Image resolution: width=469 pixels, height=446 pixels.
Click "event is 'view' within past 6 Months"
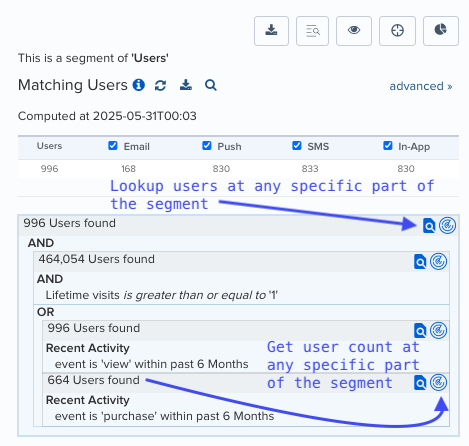(x=152, y=364)
